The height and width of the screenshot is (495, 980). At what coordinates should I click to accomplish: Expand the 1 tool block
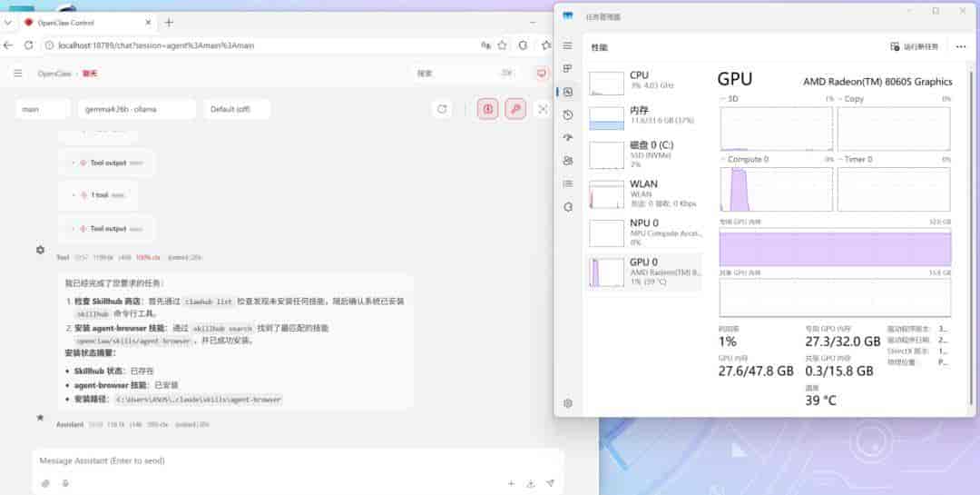(x=98, y=195)
